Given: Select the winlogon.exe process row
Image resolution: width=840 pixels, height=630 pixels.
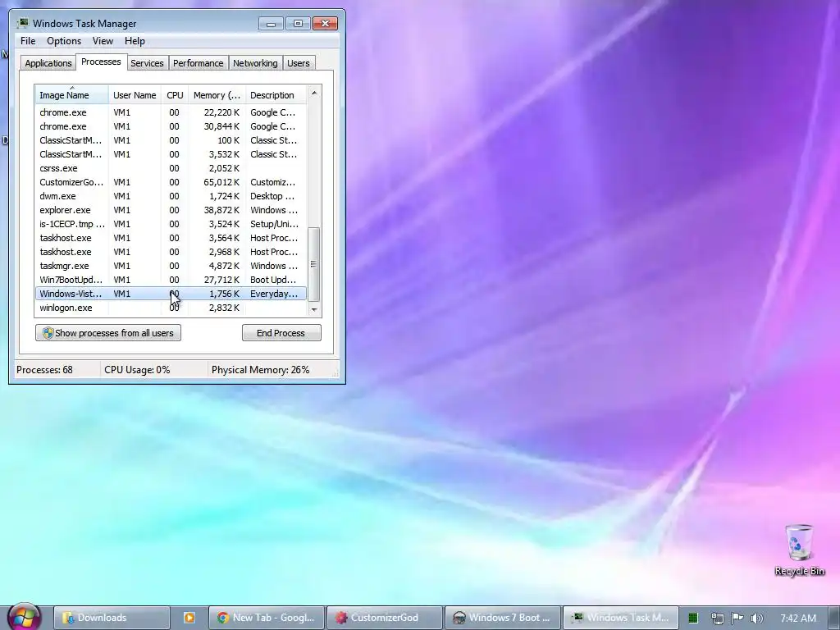Looking at the screenshot, I should click(x=171, y=308).
